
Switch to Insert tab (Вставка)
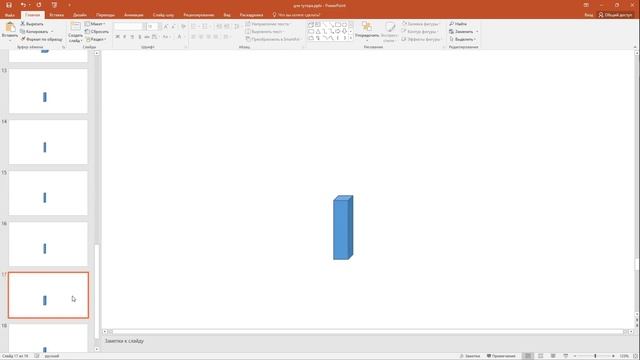56,15
